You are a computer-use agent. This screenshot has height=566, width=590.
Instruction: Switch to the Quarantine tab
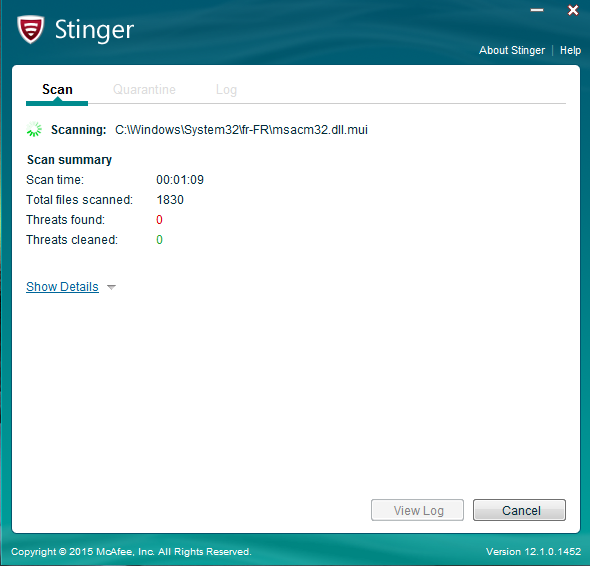point(144,90)
